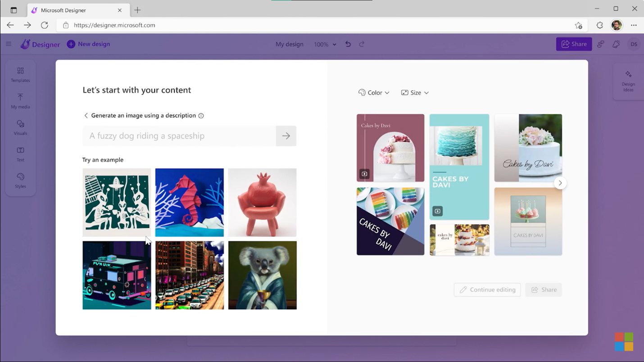Click the undo arrow icon
The height and width of the screenshot is (362, 644).
pos(348,44)
